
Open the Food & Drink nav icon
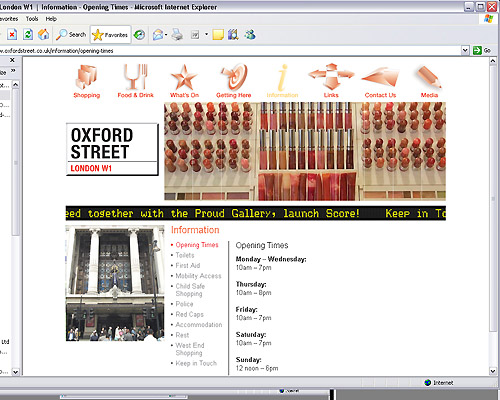tap(135, 81)
